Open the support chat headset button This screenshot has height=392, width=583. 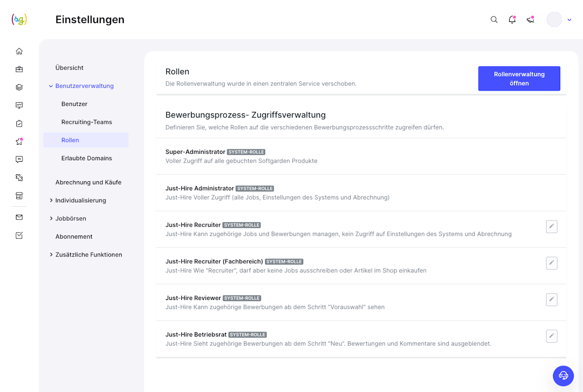click(563, 376)
